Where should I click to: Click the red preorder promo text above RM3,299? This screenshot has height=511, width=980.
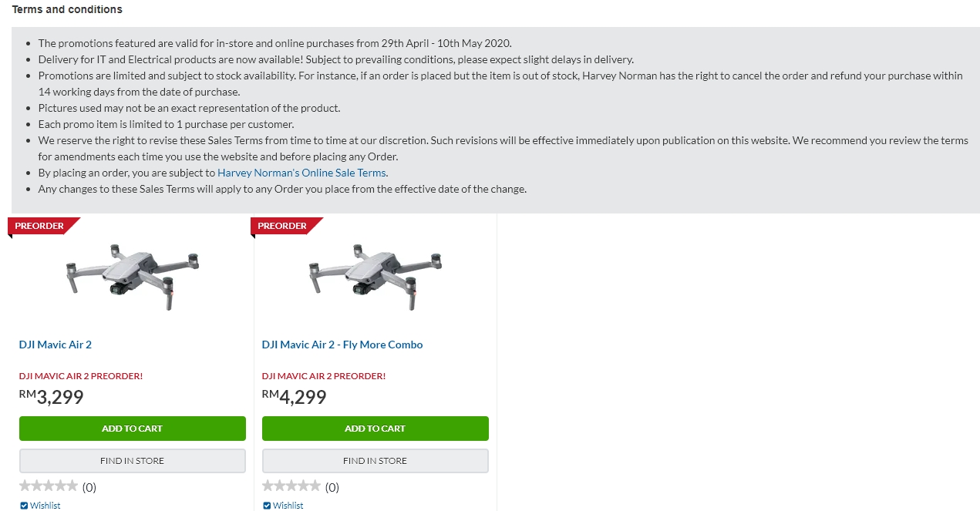[x=81, y=376]
